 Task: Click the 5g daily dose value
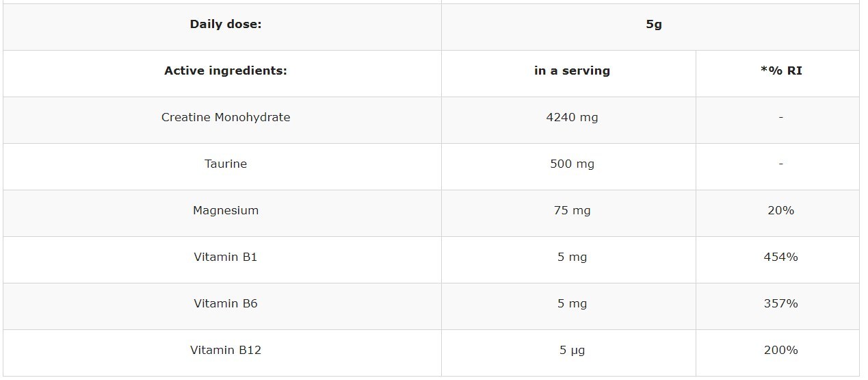653,24
